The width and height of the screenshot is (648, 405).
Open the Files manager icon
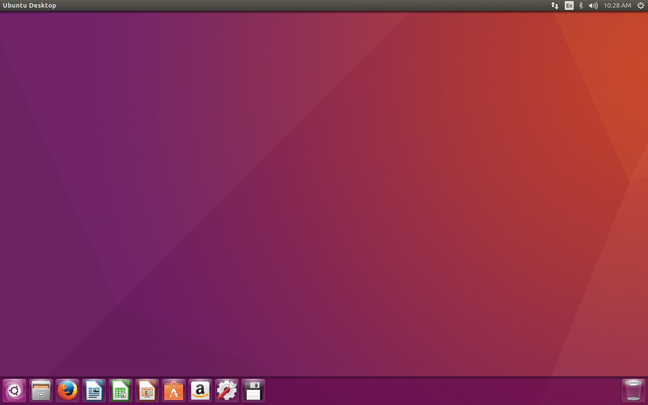click(41, 390)
